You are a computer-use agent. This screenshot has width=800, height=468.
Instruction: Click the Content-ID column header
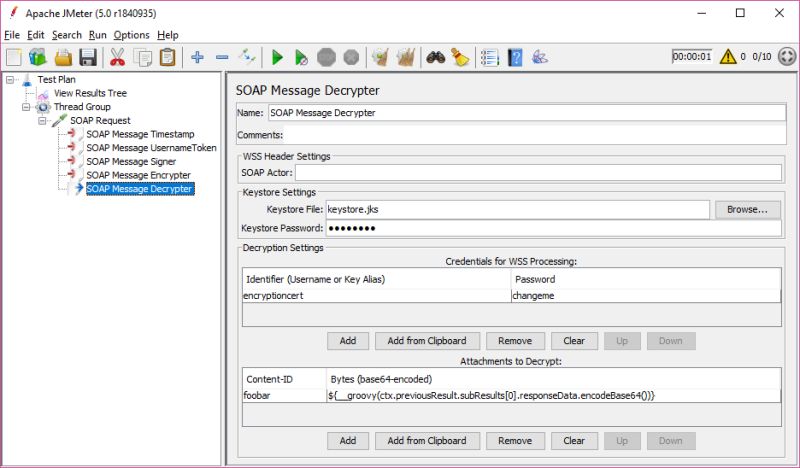pyautogui.click(x=284, y=379)
